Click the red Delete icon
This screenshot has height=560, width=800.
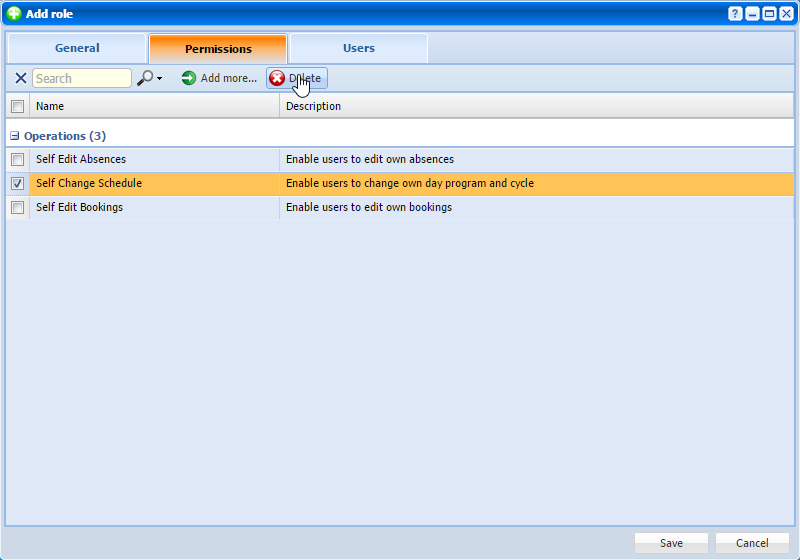tap(277, 78)
